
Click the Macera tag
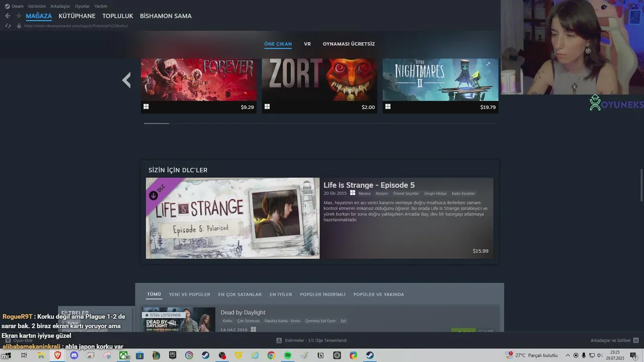[364, 194]
